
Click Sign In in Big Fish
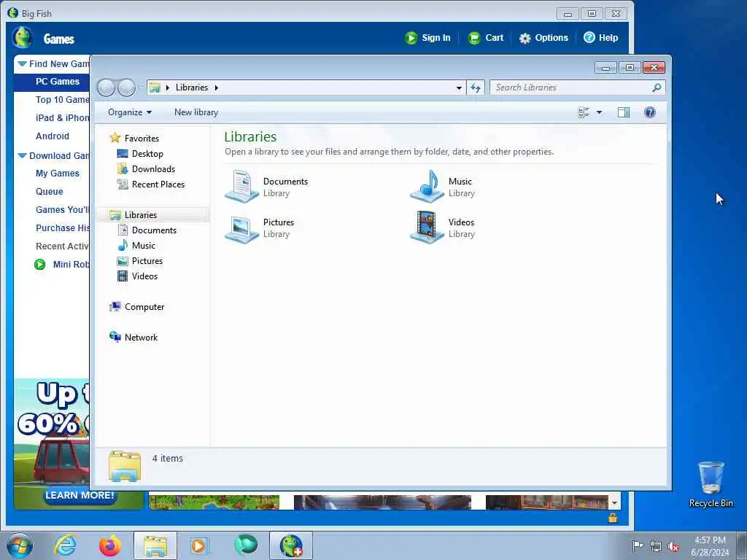(x=427, y=38)
